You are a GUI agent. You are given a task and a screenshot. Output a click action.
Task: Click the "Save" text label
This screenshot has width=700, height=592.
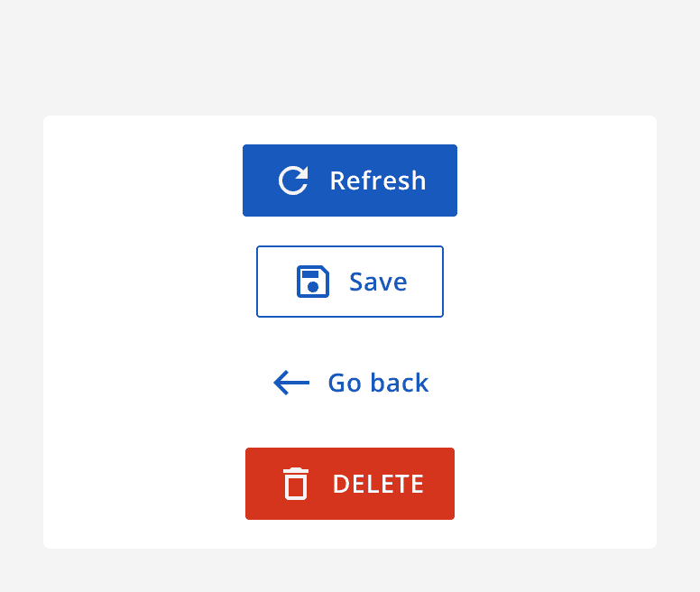point(378,282)
